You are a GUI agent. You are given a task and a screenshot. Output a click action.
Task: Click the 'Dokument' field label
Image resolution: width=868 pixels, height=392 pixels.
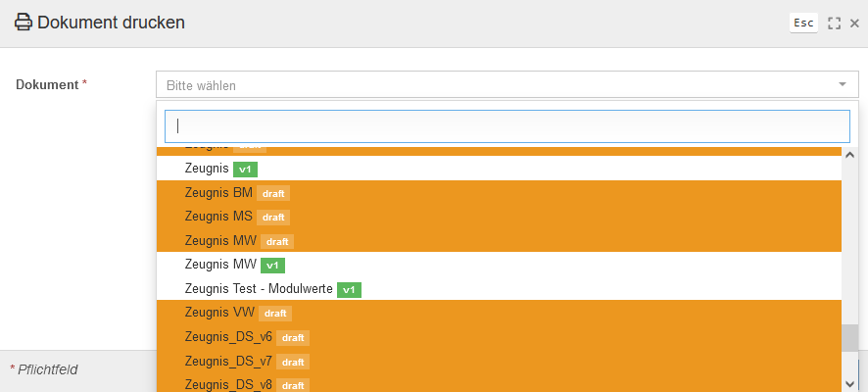pos(47,84)
